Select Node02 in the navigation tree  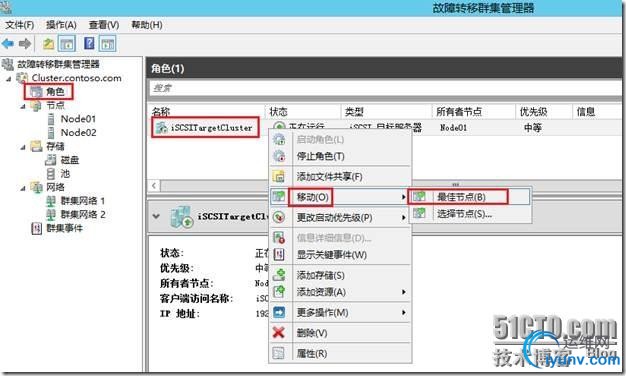click(x=78, y=133)
